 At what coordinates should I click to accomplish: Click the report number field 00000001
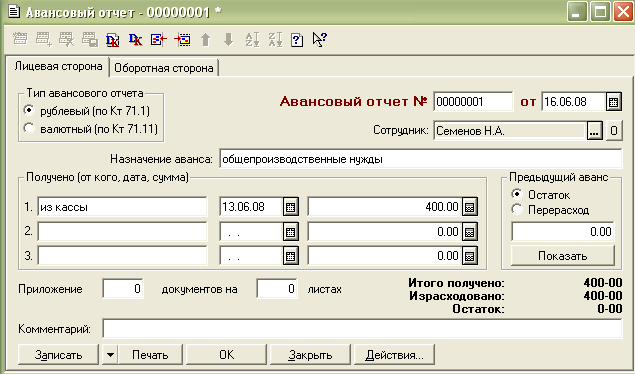[473, 102]
